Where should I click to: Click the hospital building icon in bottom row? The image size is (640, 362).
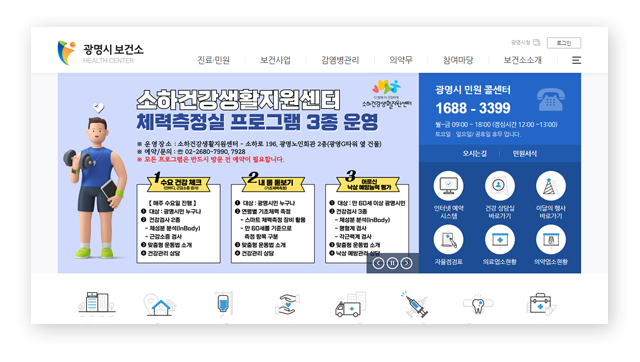coord(97,304)
